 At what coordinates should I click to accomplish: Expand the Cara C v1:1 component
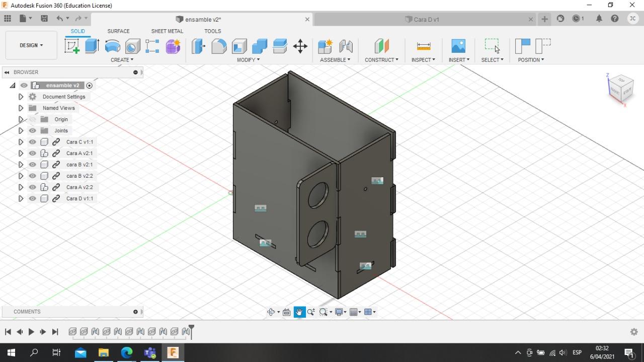(x=21, y=142)
